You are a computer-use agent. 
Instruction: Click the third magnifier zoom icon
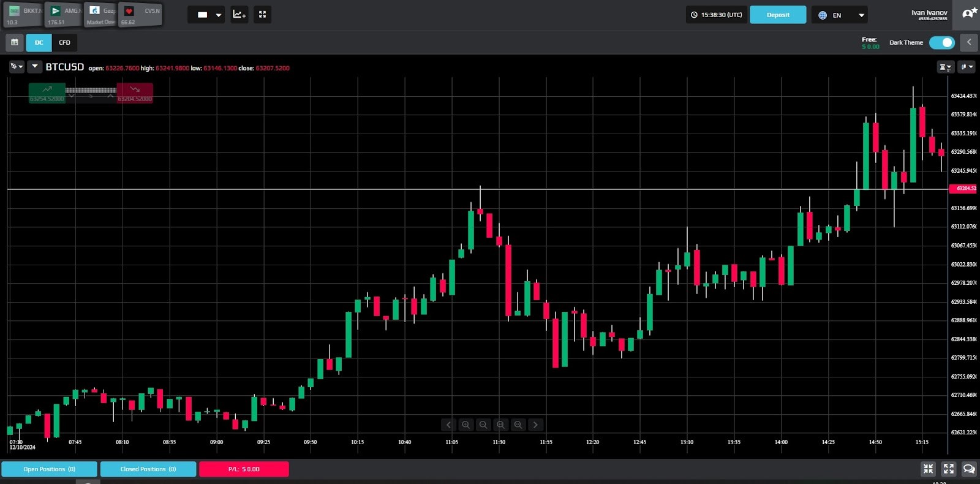[x=501, y=425]
